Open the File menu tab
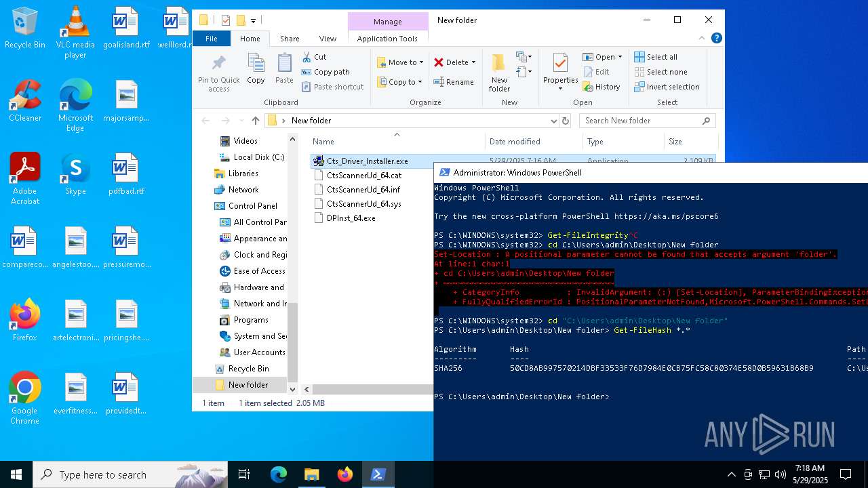The image size is (868, 488). coord(212,39)
